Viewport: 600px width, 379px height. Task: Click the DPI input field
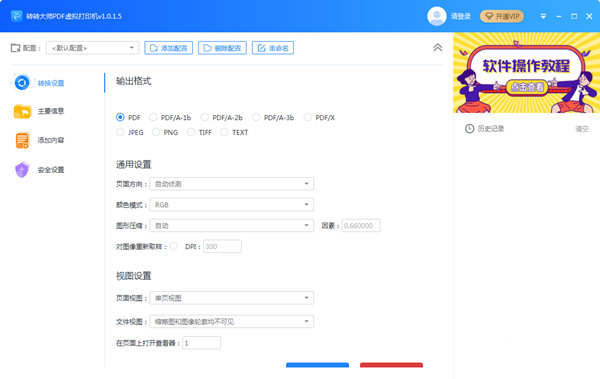(222, 246)
